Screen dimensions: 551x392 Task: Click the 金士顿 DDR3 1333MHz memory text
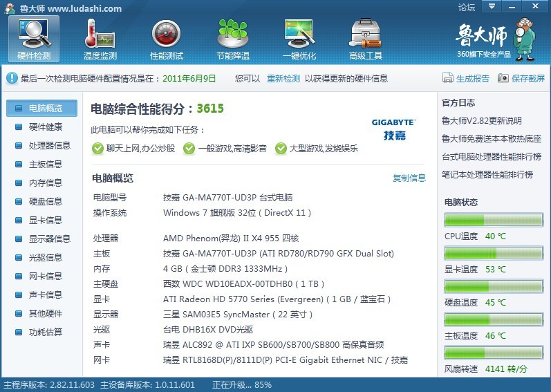[225, 269]
